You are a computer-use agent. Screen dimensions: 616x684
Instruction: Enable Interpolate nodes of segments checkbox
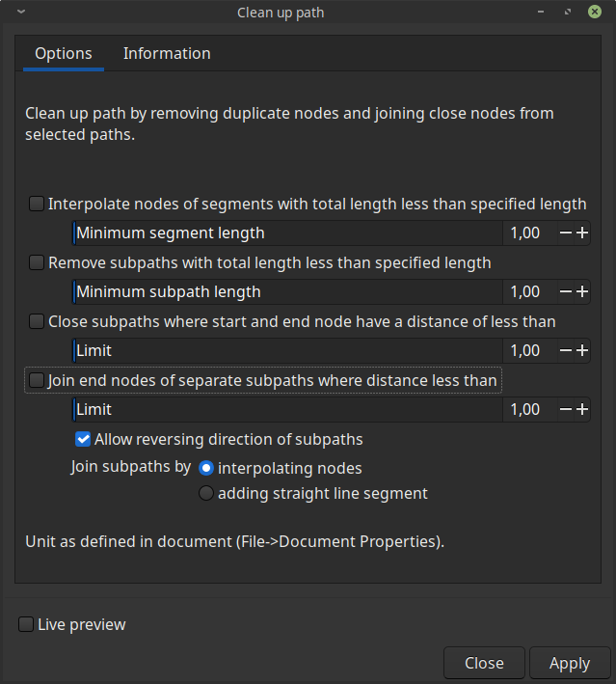(x=37, y=204)
